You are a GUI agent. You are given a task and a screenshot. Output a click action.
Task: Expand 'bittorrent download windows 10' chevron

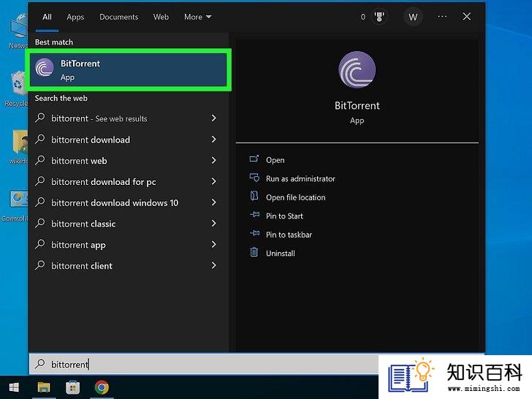pos(213,202)
